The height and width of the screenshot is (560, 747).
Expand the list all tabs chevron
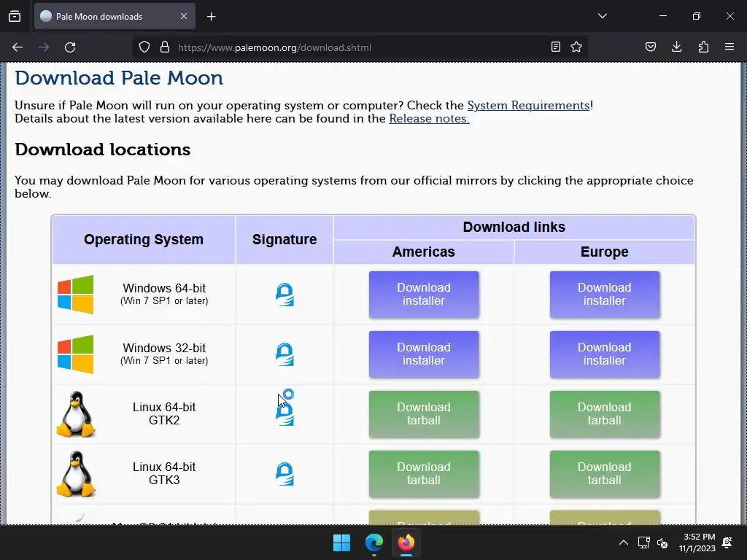coord(602,16)
